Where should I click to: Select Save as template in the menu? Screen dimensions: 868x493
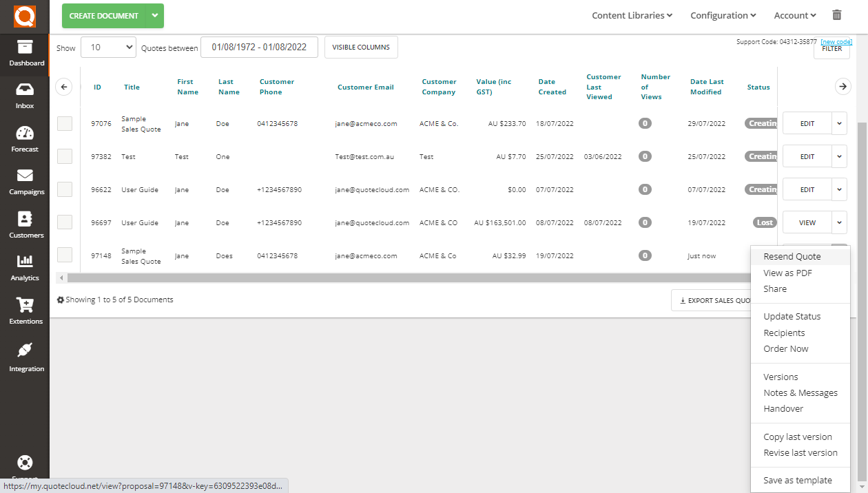pyautogui.click(x=798, y=480)
